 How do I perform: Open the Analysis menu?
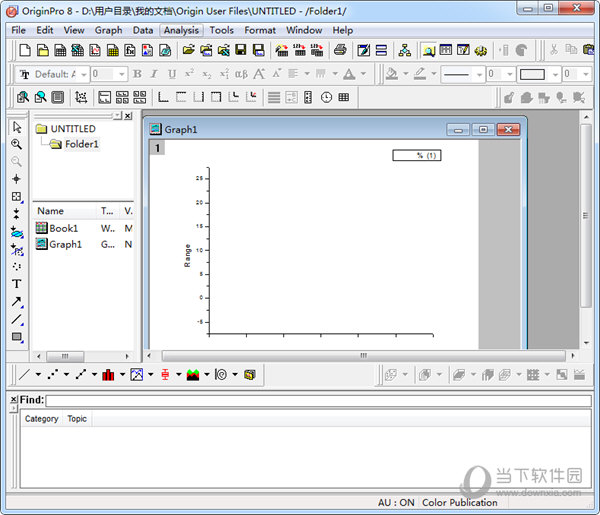point(181,30)
